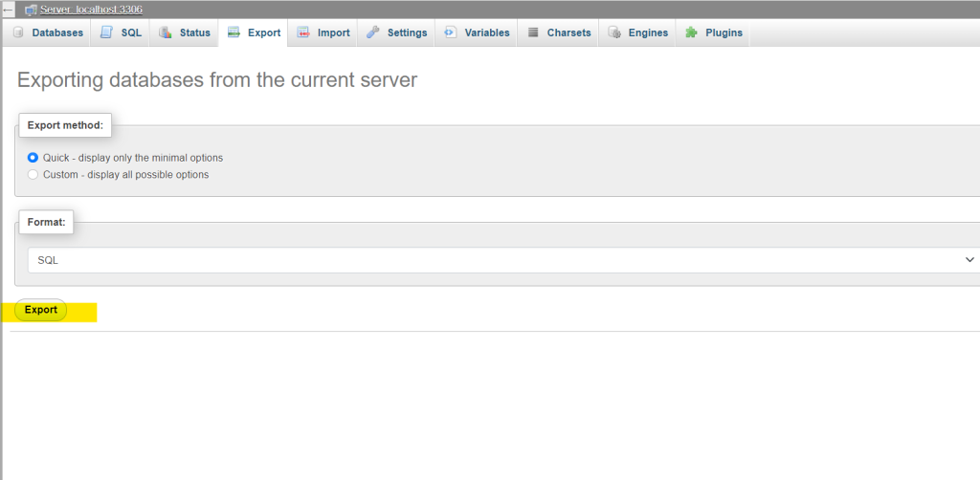Select Custom export method radio button
980x480 pixels.
tap(33, 175)
